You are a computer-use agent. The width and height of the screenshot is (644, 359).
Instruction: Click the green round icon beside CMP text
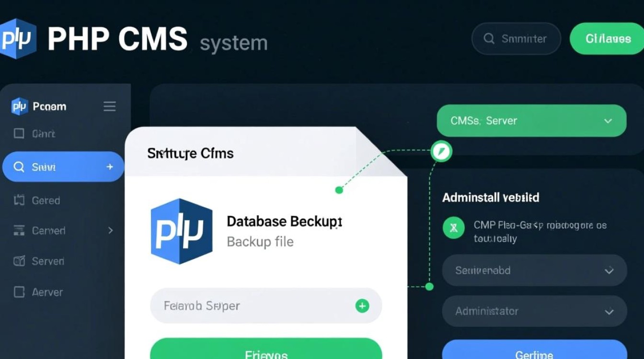coord(454,228)
